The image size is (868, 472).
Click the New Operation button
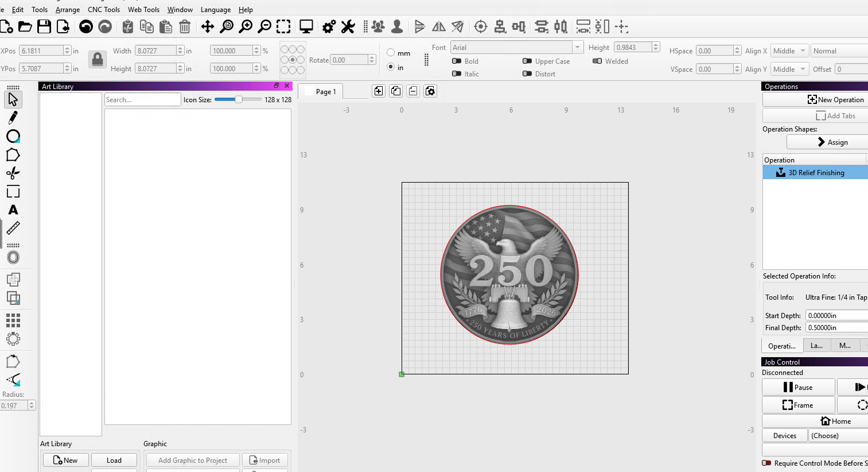815,99
